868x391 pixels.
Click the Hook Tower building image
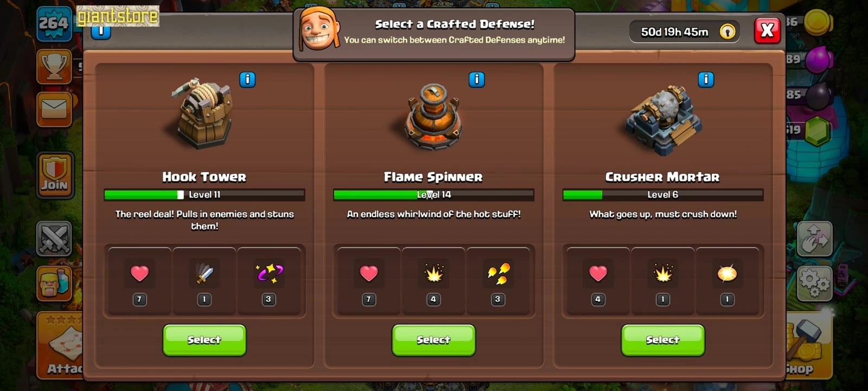click(x=204, y=113)
